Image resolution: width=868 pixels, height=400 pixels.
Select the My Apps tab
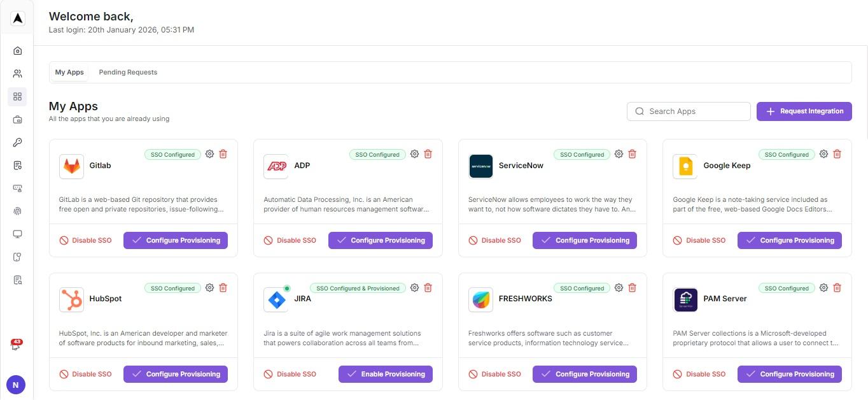[69, 72]
